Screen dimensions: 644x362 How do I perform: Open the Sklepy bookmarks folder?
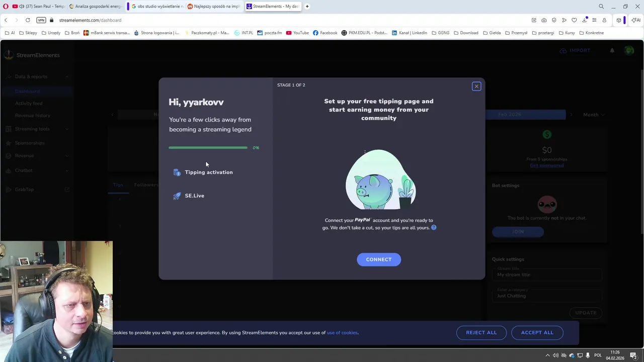[x=28, y=33]
